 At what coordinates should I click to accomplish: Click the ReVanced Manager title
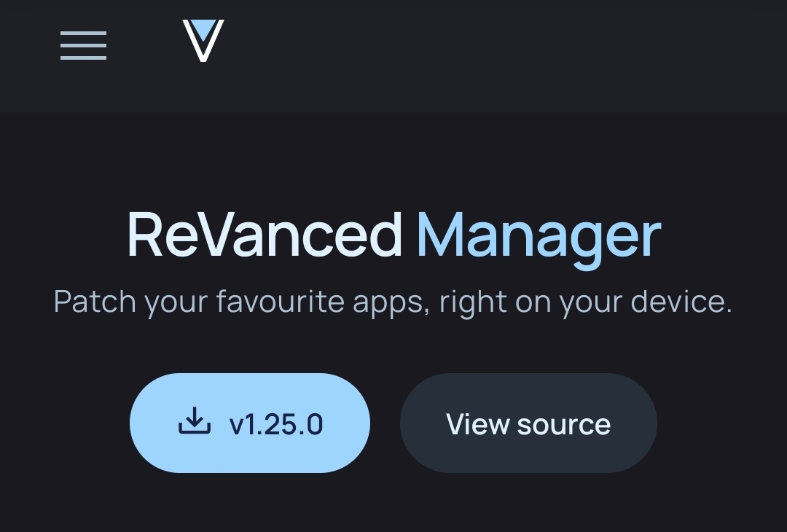click(394, 240)
